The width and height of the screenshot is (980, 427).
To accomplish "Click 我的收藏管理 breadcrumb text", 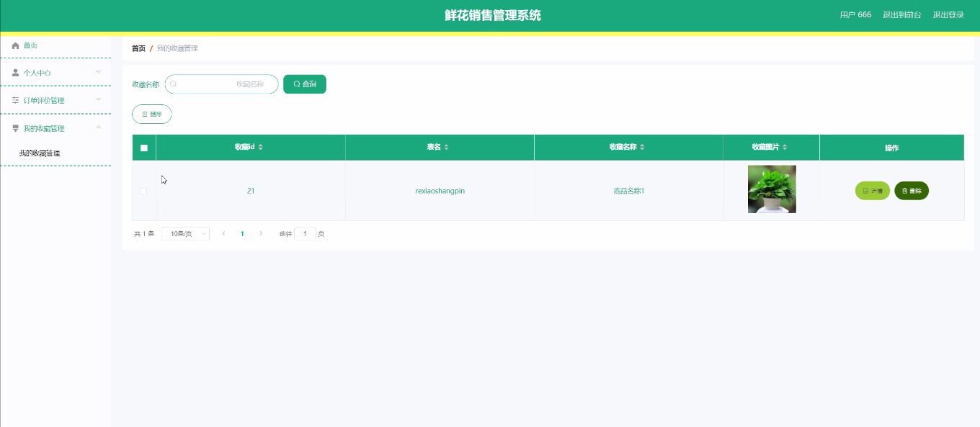I will point(177,48).
